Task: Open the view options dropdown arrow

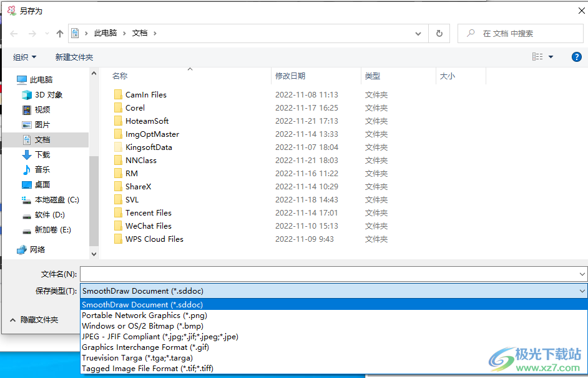Action: tap(551, 57)
